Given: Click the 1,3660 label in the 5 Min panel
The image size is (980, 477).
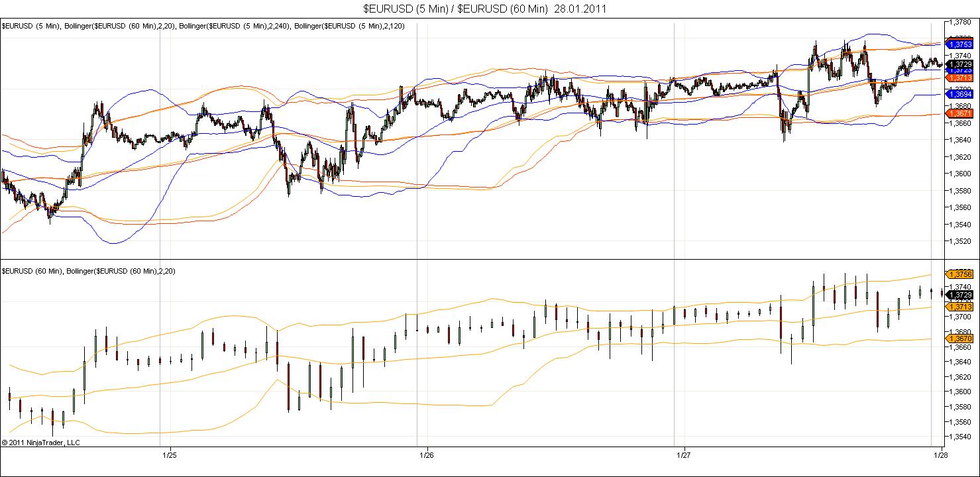Looking at the screenshot, I should click(x=961, y=123).
